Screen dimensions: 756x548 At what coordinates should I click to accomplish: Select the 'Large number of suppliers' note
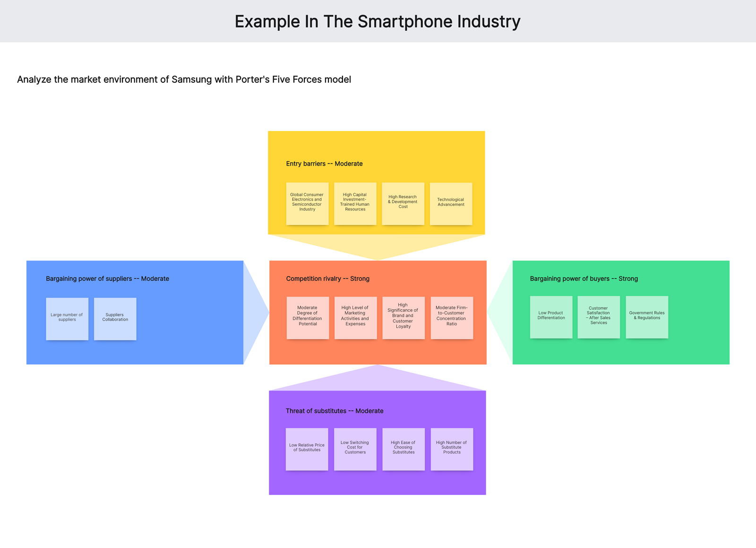point(67,319)
